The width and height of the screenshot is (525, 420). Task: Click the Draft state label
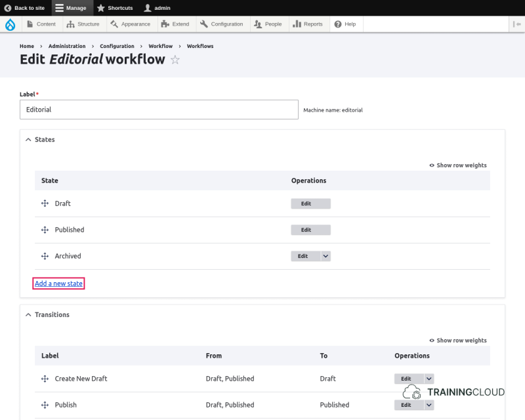[x=62, y=203]
